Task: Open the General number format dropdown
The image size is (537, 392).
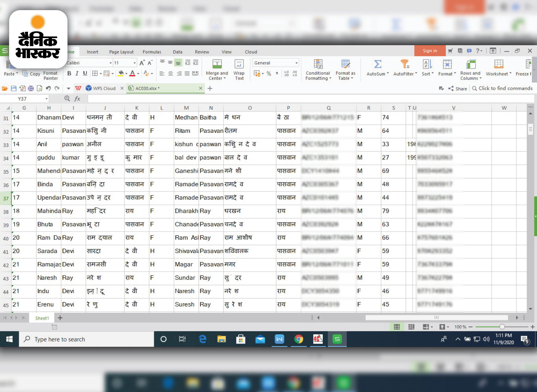Action: click(x=297, y=63)
